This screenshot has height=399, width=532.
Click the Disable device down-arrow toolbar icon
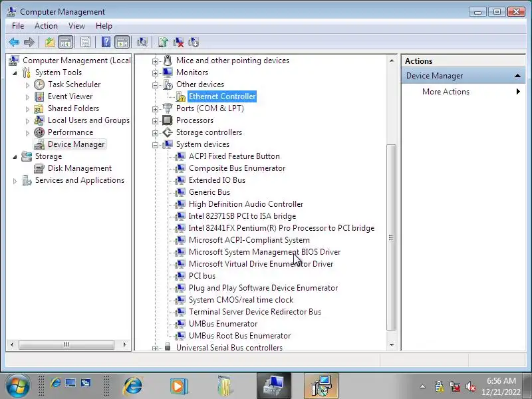coord(194,43)
